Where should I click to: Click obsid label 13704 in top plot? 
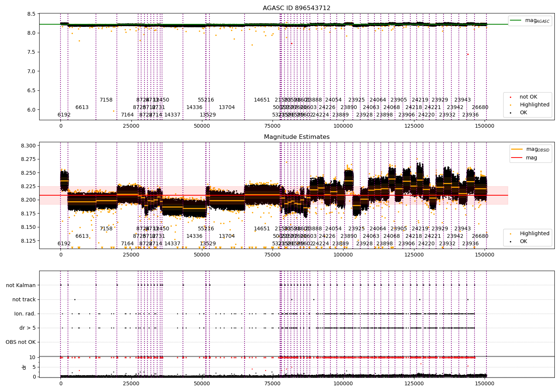[x=227, y=108]
